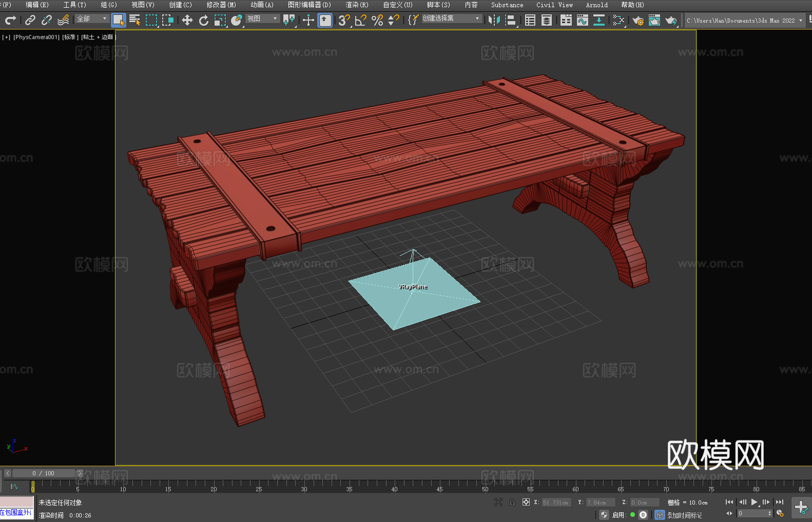Open the Rendered Frame Window icon
Image resolution: width=812 pixels, height=522 pixels.
(654, 20)
